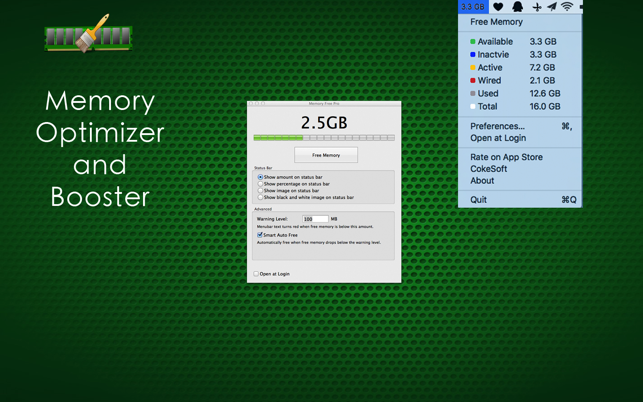
Task: Disable the Smart Auto Free checkbox
Action: (x=260, y=235)
